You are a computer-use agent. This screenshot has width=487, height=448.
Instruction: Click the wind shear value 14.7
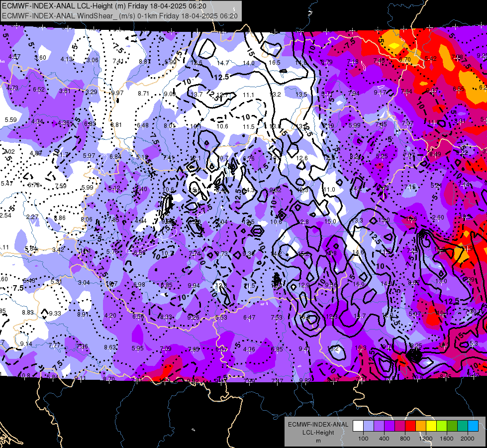tap(223, 63)
